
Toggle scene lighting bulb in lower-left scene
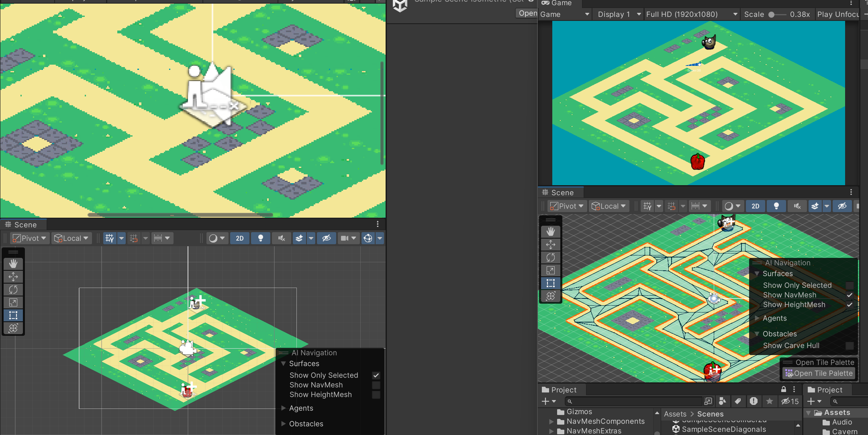(x=260, y=238)
